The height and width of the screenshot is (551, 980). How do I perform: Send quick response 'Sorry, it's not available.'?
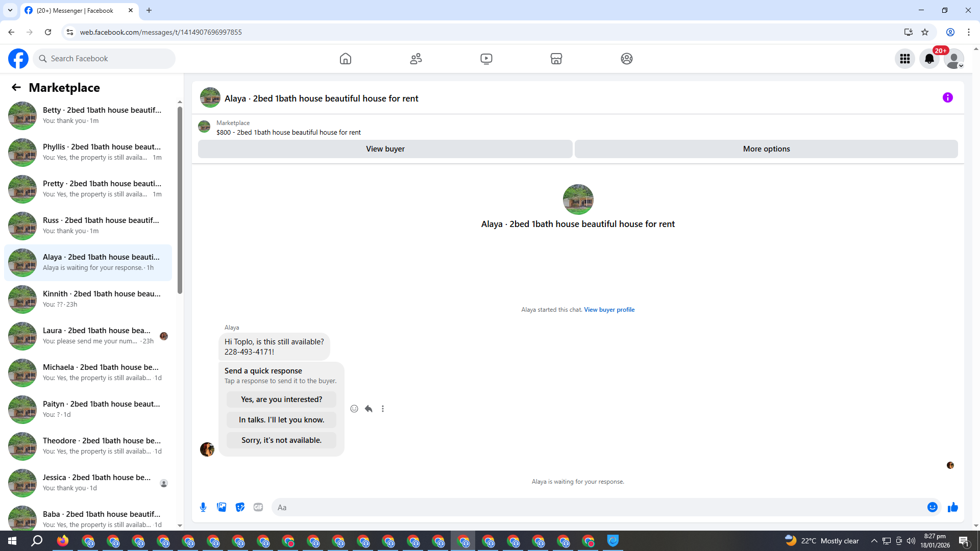(281, 440)
